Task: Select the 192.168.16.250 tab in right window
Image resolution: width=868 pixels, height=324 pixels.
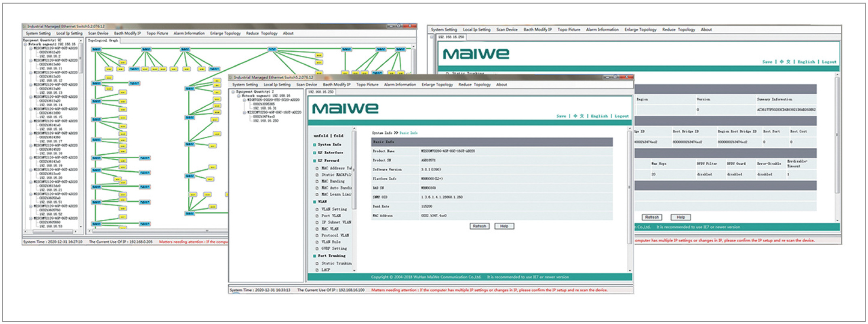Action: pyautogui.click(x=451, y=37)
